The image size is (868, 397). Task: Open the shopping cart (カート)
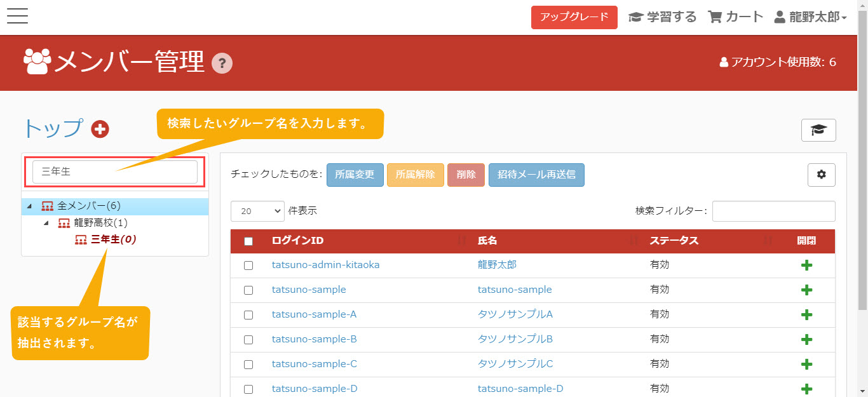click(736, 17)
